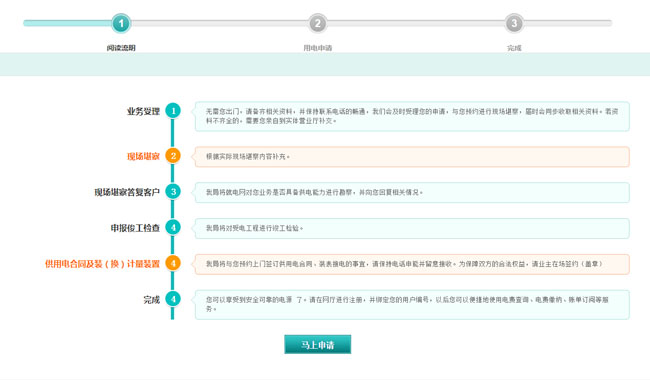Click the teal circle 4 beside 申报竣工检查
The height and width of the screenshot is (380, 650).
[x=173, y=228]
